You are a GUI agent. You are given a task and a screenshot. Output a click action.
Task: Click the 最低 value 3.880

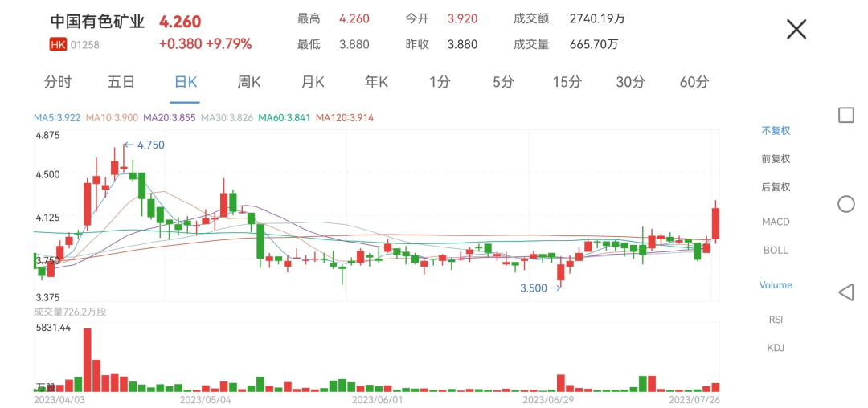(354, 44)
